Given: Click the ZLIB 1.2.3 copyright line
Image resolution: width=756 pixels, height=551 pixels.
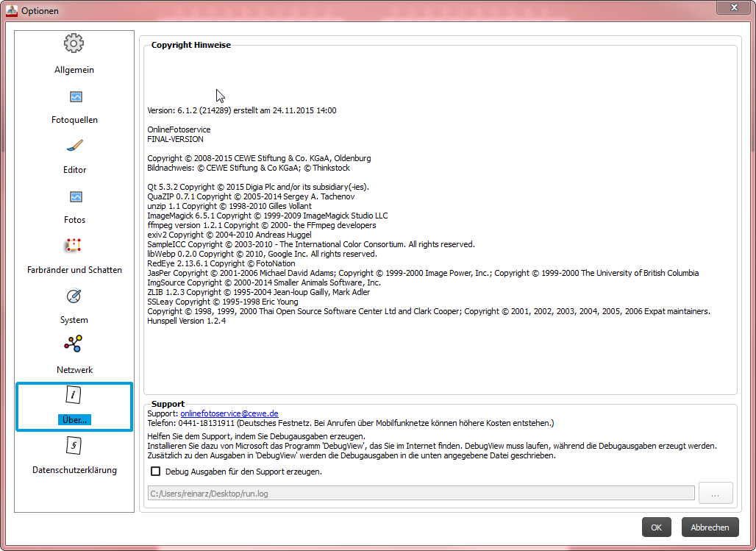Looking at the screenshot, I should pyautogui.click(x=259, y=292).
